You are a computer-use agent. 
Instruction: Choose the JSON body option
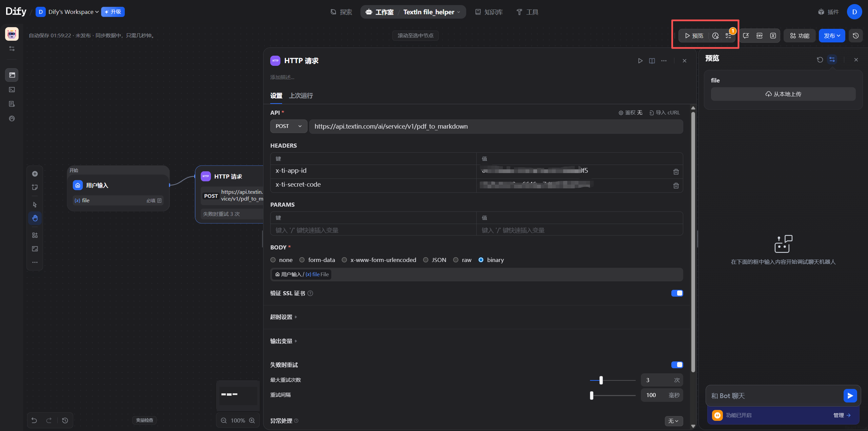[426, 260]
